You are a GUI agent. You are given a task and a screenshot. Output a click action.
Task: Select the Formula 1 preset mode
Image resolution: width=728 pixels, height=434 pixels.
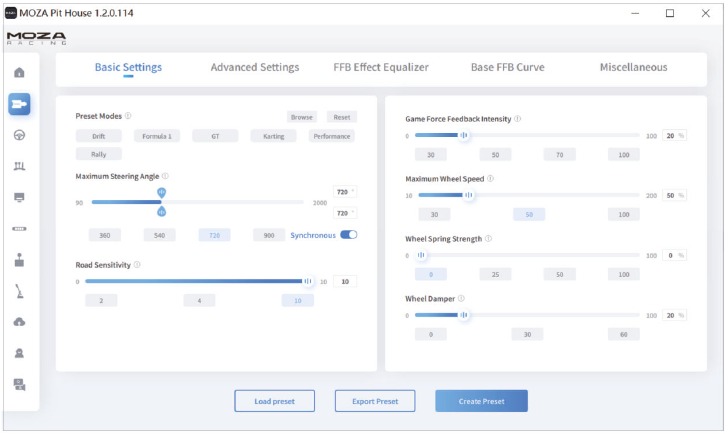pos(156,136)
